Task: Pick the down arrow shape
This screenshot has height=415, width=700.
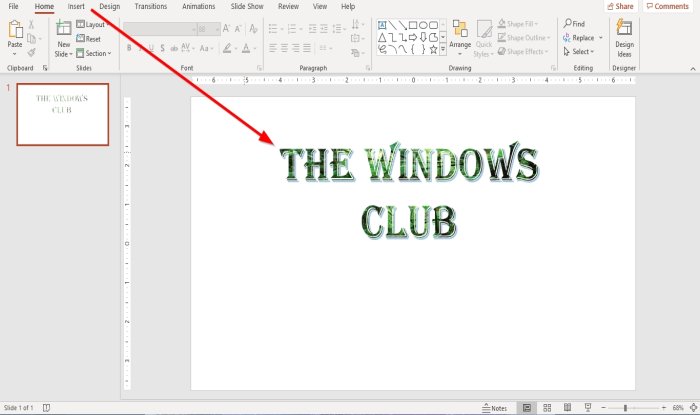Action: pos(423,37)
